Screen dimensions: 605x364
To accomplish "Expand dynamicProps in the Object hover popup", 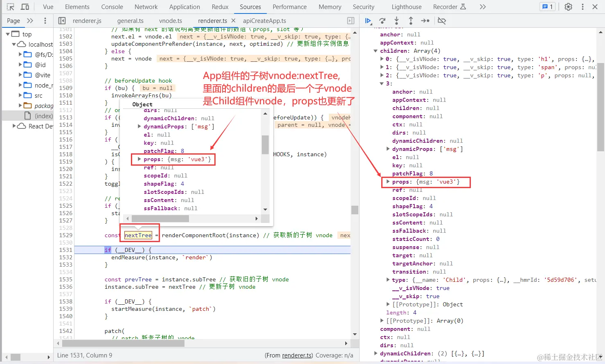I will coord(139,126).
